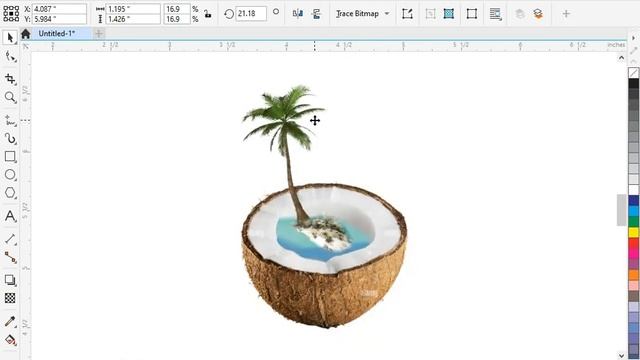
Task: Open the Trace Bitmap dropdown
Action: click(362, 13)
